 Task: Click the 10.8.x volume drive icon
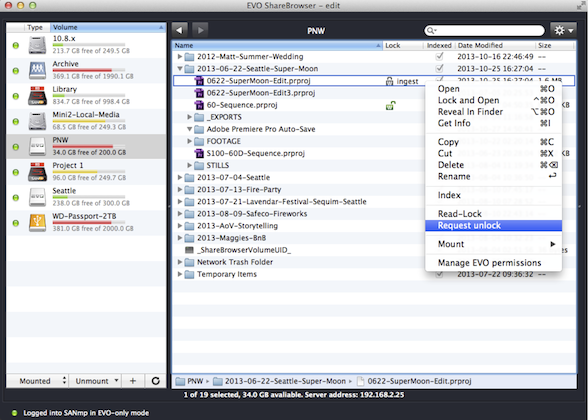[x=38, y=45]
